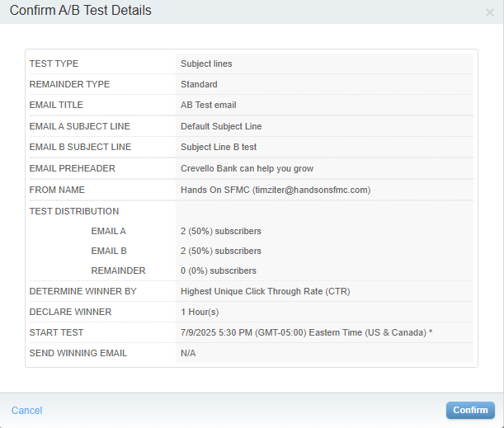Close the Confirm A/B Test Details dialog
Image resolution: width=504 pixels, height=428 pixels.
pos(490,12)
